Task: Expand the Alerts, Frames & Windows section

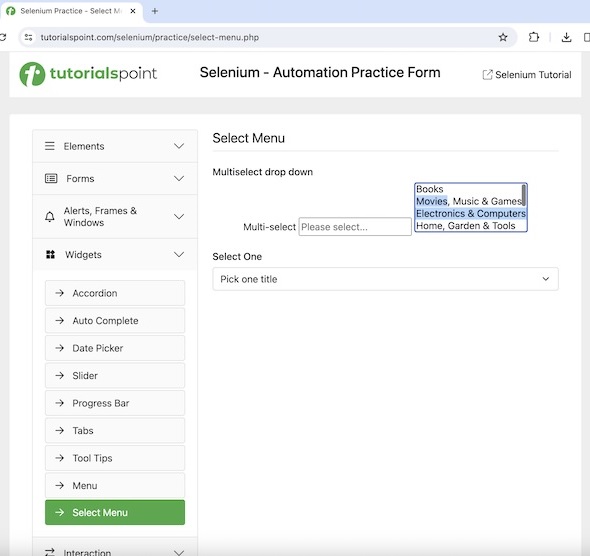Action: point(115,217)
